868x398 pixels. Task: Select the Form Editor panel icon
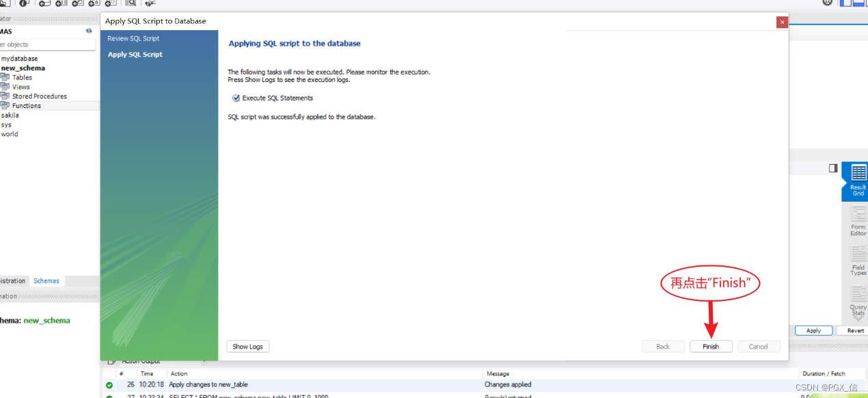click(x=858, y=222)
